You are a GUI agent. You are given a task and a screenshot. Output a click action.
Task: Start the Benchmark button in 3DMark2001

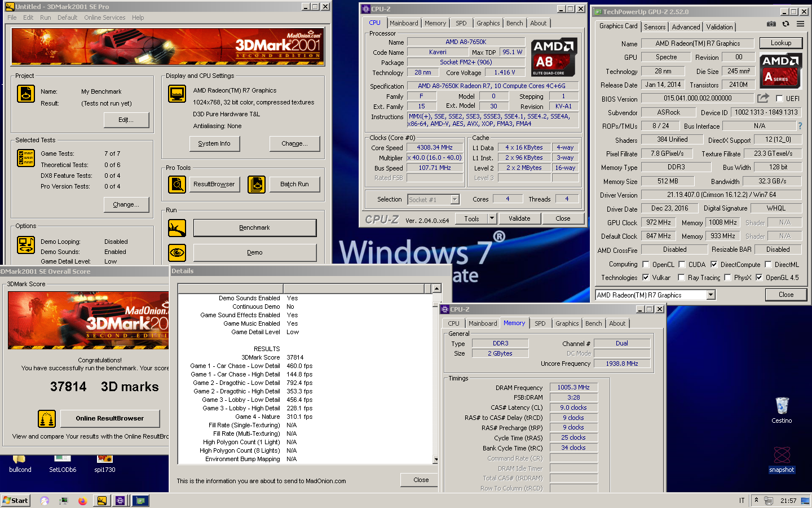[x=255, y=227]
